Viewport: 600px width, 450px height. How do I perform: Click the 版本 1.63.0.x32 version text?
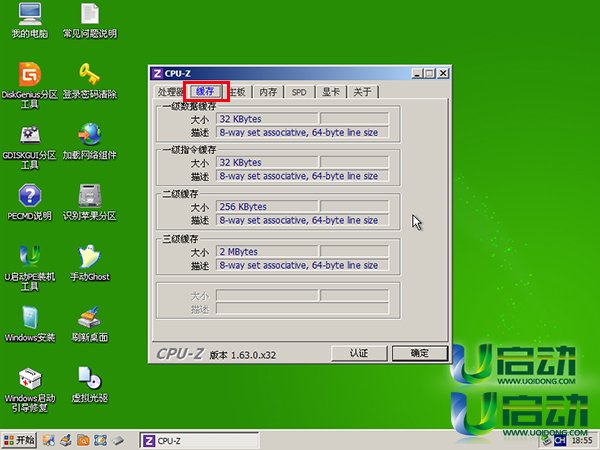(243, 355)
